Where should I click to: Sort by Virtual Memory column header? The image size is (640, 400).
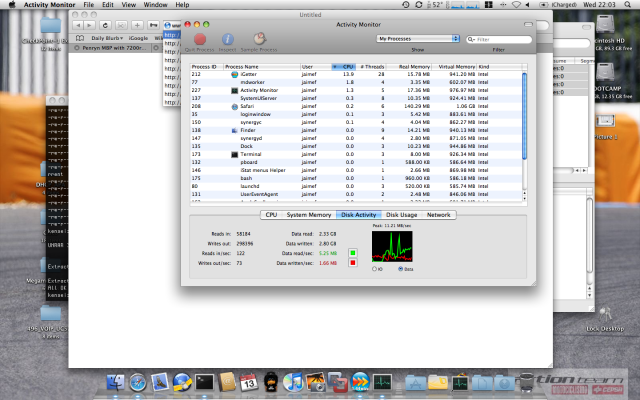pos(454,67)
